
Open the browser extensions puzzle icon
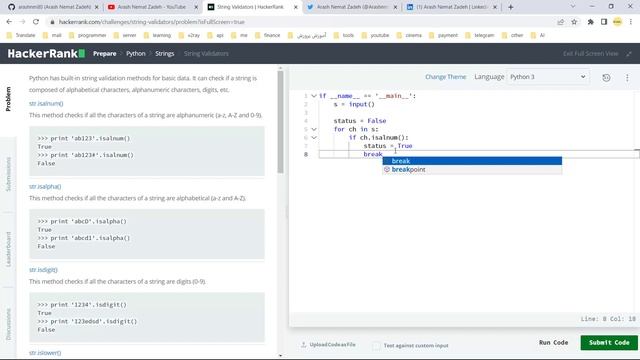(591, 22)
